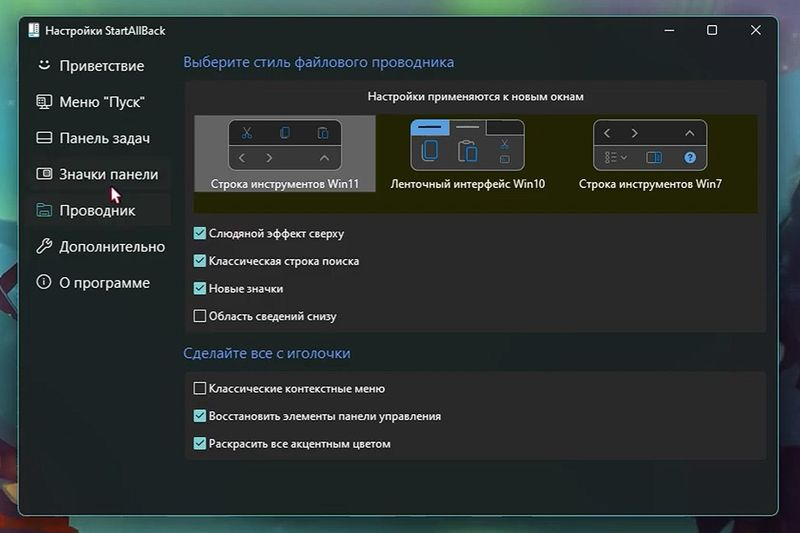
Task: Click the scissors icon in Win11 preview
Action: pos(247,133)
